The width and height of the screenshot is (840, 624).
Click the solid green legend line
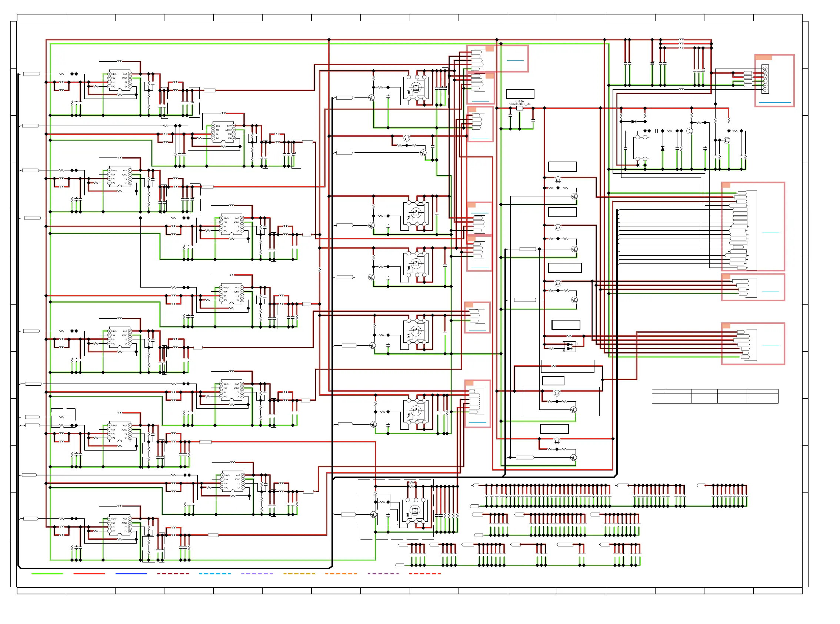click(x=47, y=573)
